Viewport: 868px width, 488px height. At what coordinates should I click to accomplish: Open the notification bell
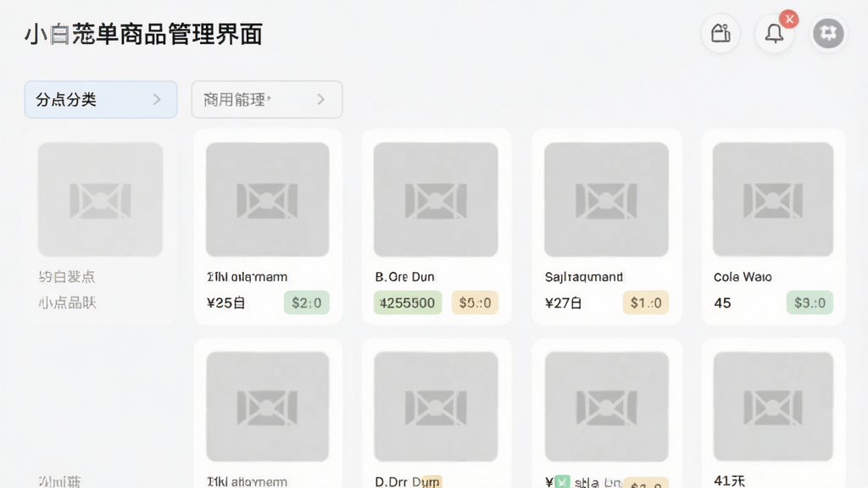pyautogui.click(x=774, y=34)
